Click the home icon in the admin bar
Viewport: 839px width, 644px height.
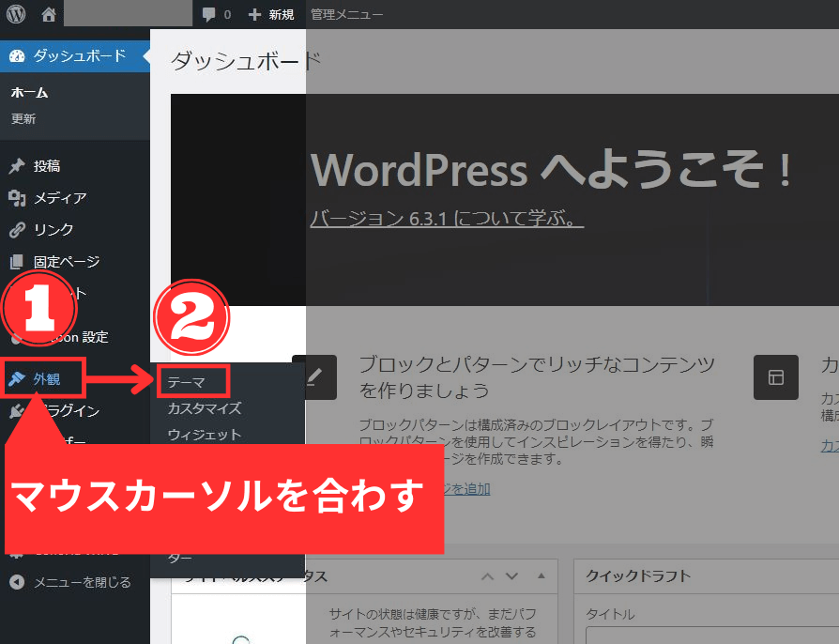click(49, 14)
